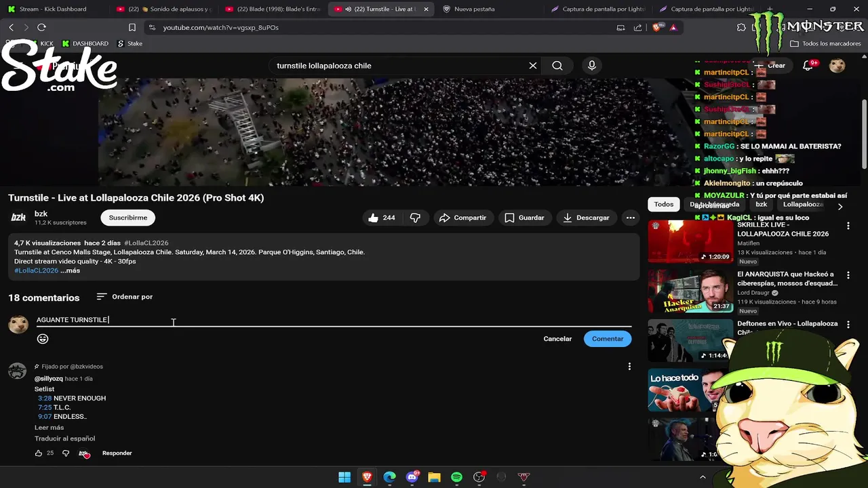Click the browser address bar URL
Image resolution: width=868 pixels, height=488 pixels.
(x=221, y=27)
